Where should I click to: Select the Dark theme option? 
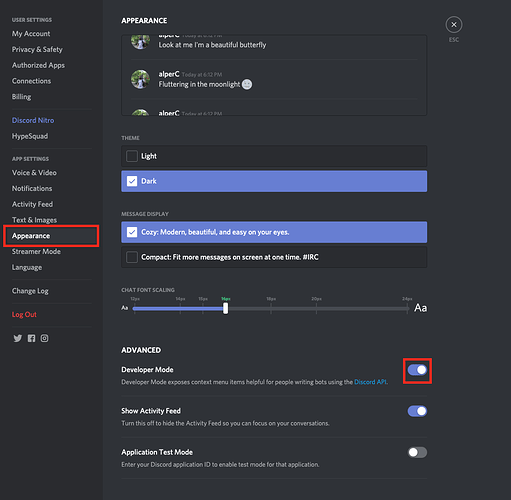[x=274, y=181]
